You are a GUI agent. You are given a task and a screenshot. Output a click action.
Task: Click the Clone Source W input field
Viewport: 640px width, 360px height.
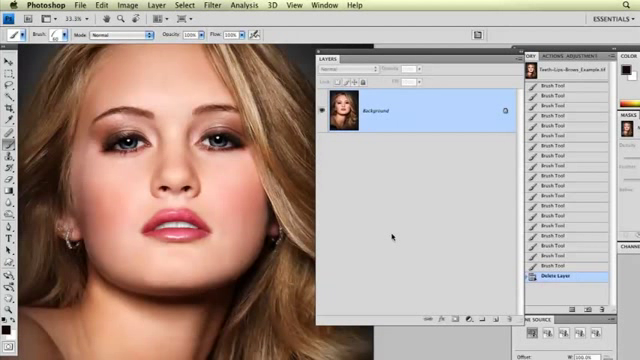tap(587, 357)
